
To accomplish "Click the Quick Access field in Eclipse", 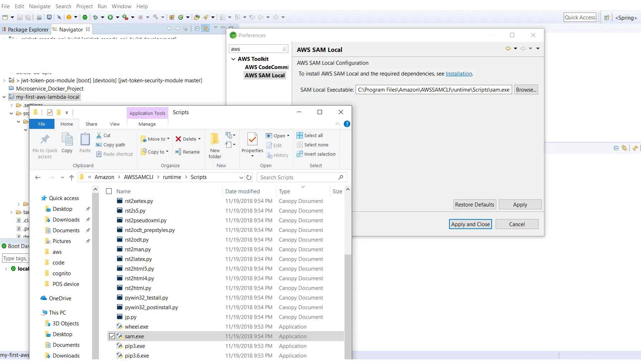I will (x=580, y=17).
